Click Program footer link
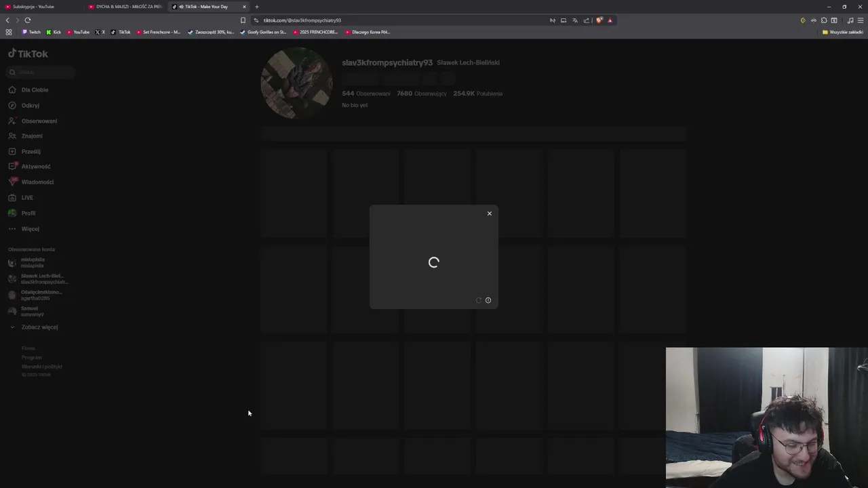Screen dimensions: 868x488 pyautogui.click(x=31, y=357)
